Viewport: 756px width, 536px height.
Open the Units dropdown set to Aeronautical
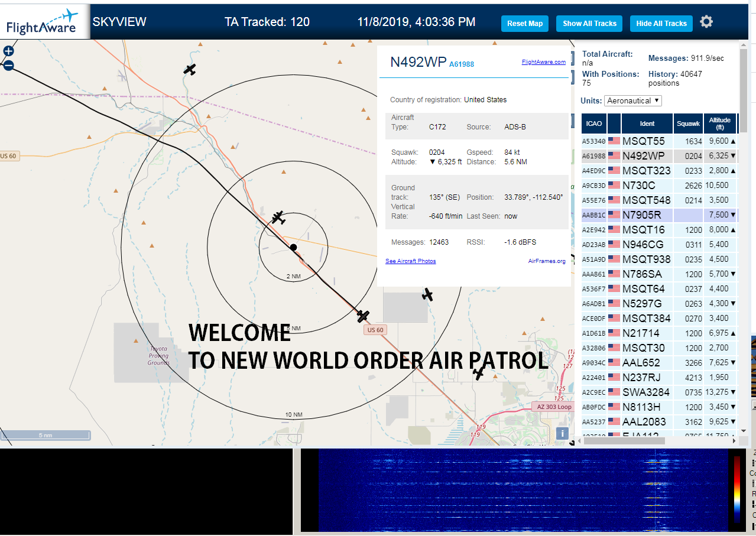633,100
